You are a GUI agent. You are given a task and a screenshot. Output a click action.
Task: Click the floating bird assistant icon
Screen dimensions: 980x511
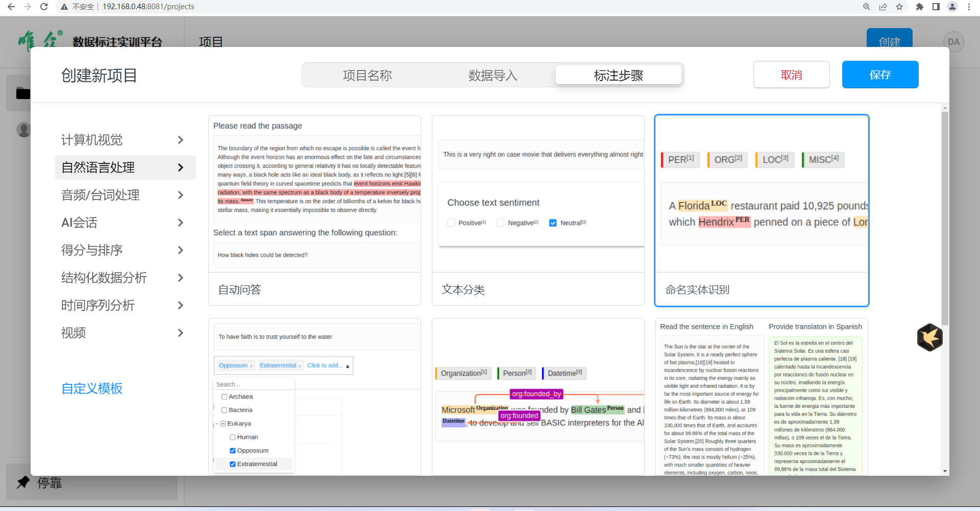929,337
